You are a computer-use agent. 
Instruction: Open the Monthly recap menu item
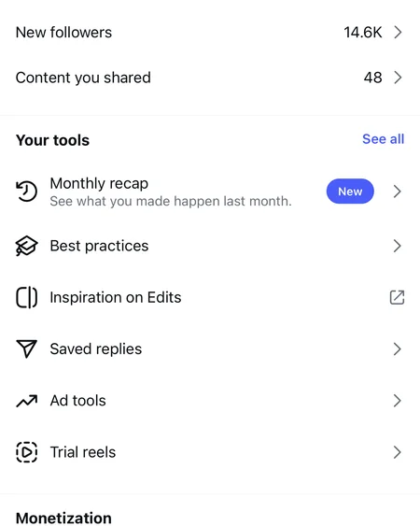tap(210, 192)
